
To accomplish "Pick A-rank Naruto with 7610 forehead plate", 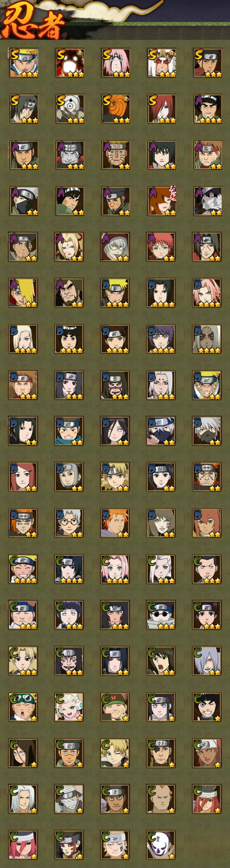I will pyautogui.click(x=115, y=155).
